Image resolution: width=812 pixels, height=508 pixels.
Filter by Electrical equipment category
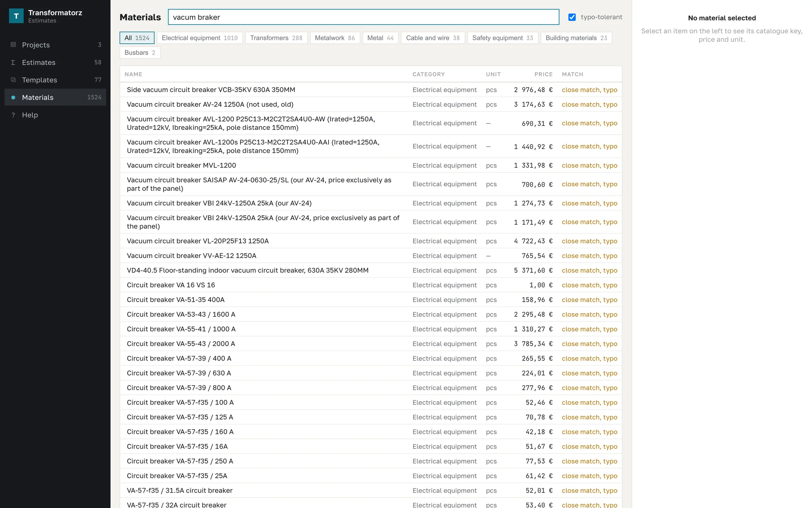200,38
